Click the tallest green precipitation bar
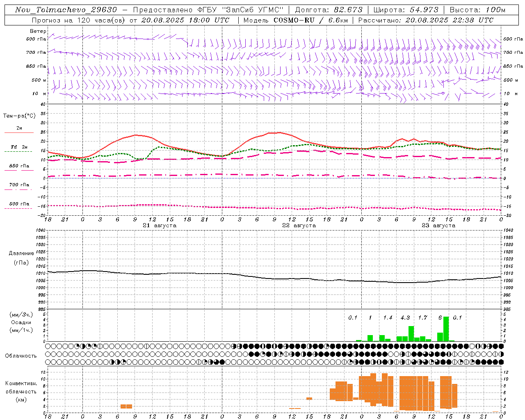525x420 pixels. pyautogui.click(x=446, y=329)
